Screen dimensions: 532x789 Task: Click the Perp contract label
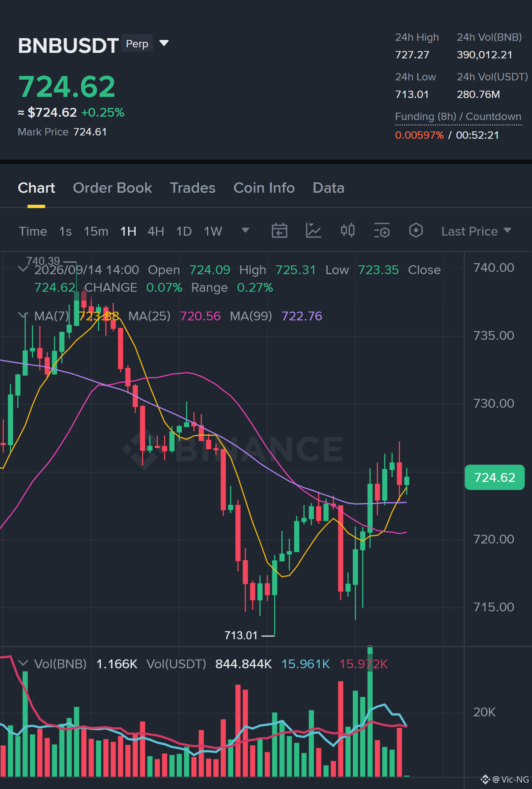click(x=137, y=44)
